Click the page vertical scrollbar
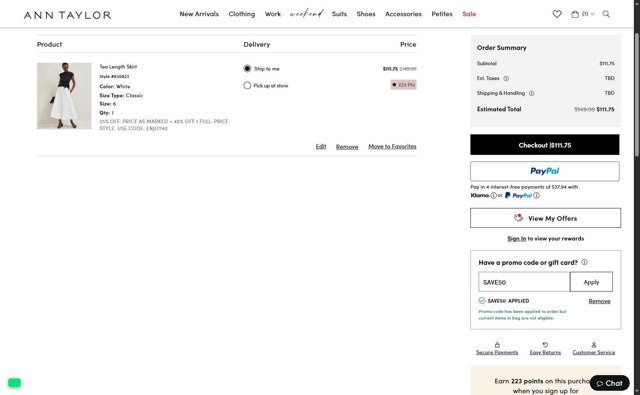The image size is (640, 395). point(637,94)
